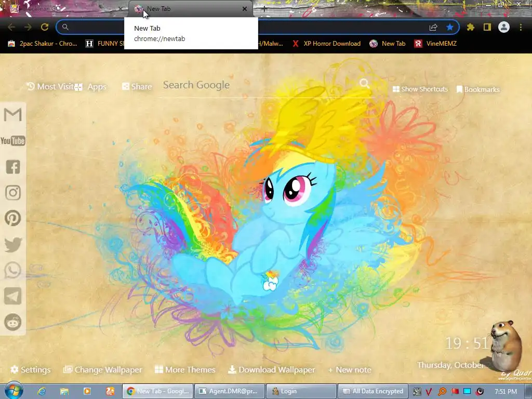Click the pixelated image tray icon
Viewport: 532px width, 399px height.
[x=417, y=392]
